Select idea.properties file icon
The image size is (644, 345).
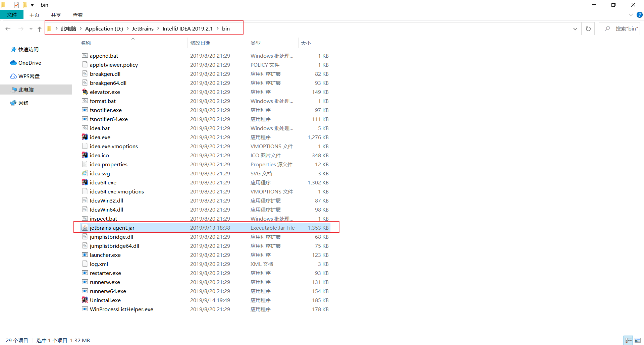click(85, 164)
